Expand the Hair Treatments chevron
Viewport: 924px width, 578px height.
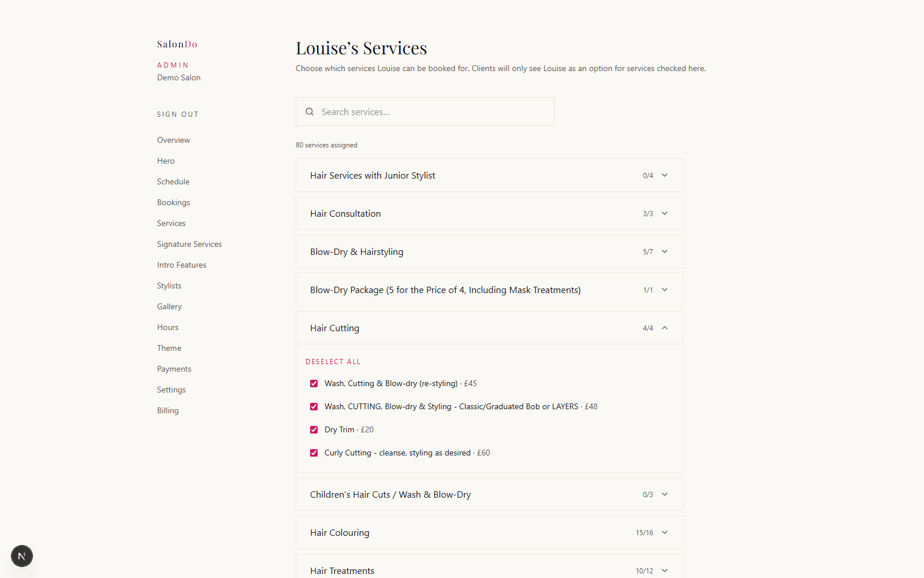665,570
